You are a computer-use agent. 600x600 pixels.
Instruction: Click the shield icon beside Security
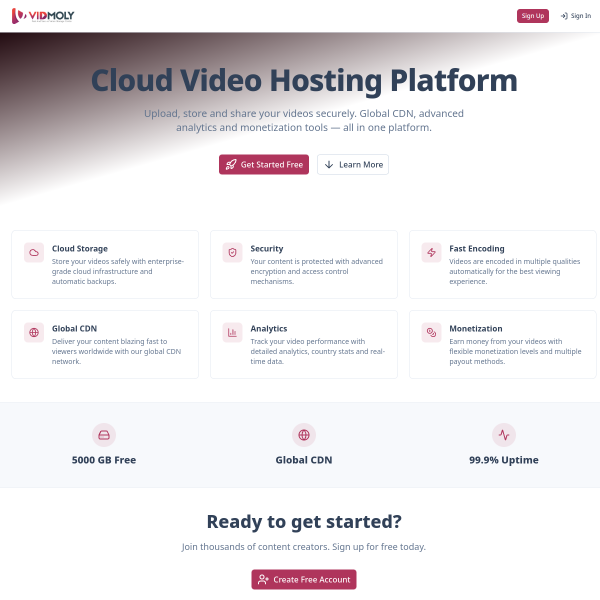[x=232, y=253]
